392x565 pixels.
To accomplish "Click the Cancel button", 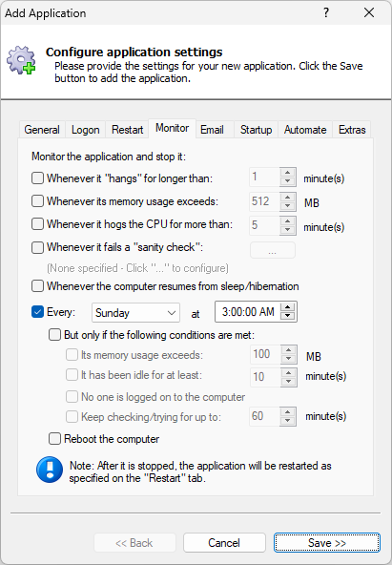I will point(224,543).
